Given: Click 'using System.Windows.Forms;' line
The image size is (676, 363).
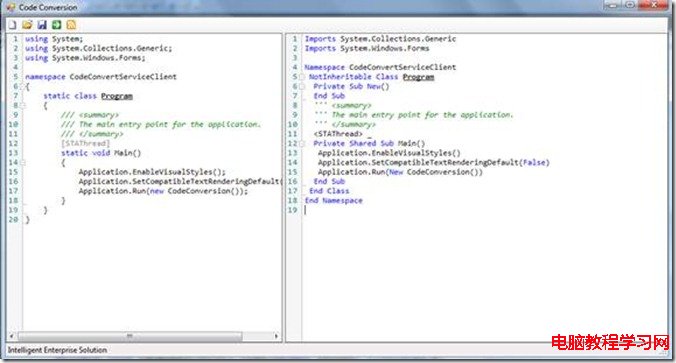Looking at the screenshot, I should (85, 58).
